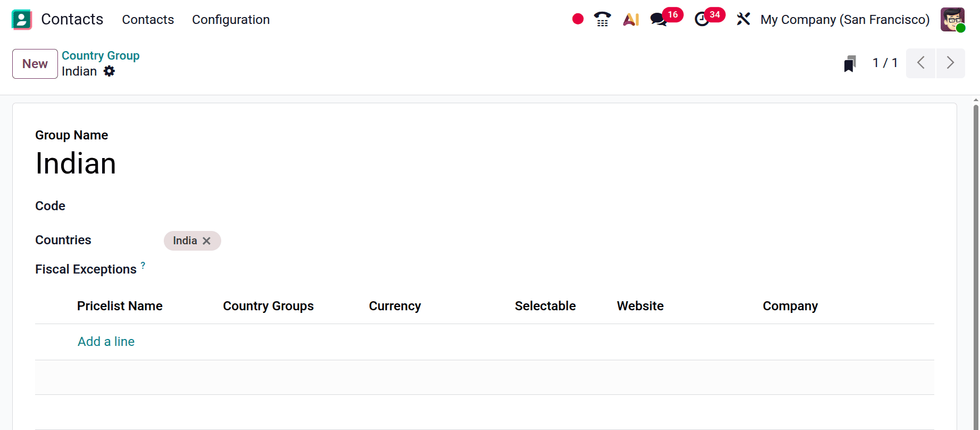Screen dimensions: 980x430
Task: Click Add a line in pricelist table
Action: point(106,342)
